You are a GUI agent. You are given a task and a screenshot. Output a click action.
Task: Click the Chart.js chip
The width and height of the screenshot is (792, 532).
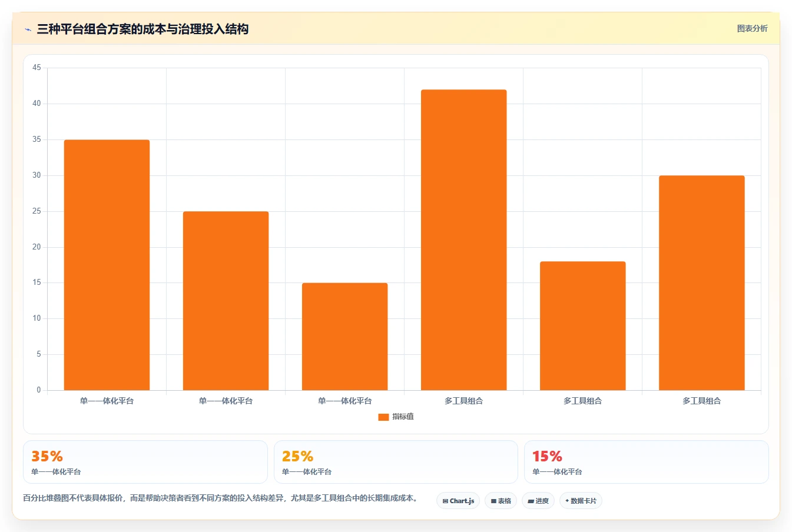click(x=458, y=501)
